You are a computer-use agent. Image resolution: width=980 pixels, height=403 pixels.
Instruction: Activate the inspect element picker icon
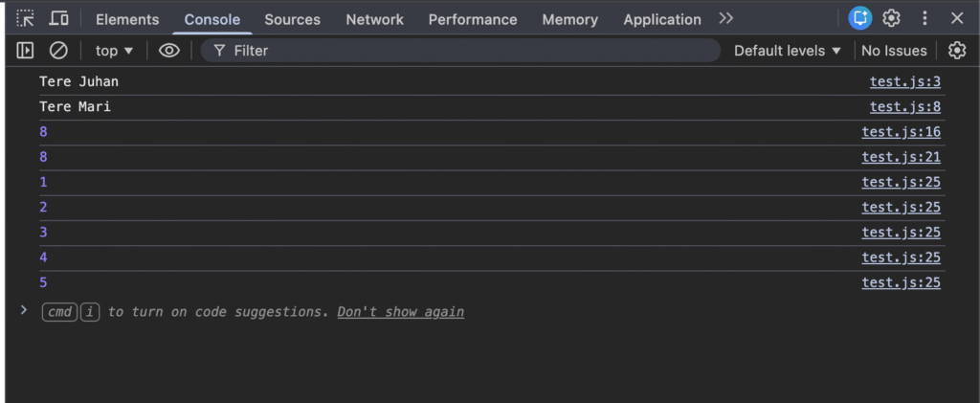[26, 19]
